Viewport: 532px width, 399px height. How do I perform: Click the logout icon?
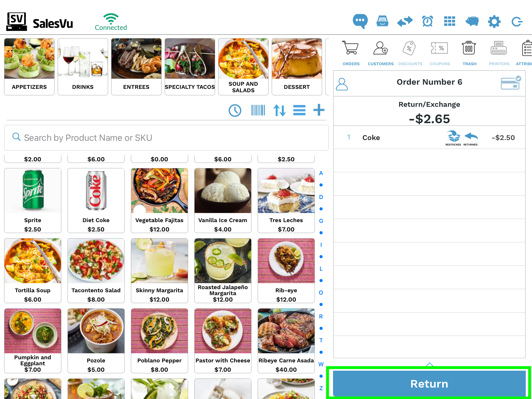[x=517, y=22]
